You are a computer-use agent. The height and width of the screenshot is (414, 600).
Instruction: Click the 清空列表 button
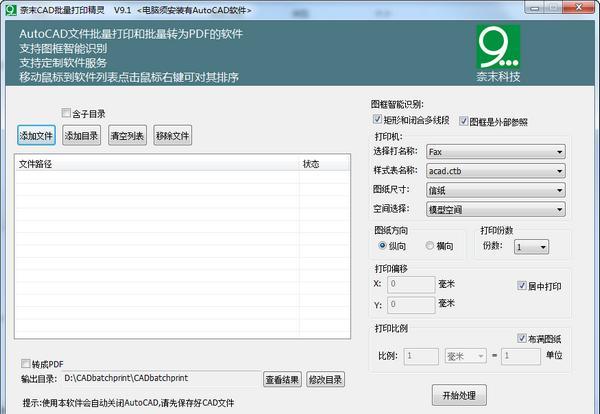[127, 135]
